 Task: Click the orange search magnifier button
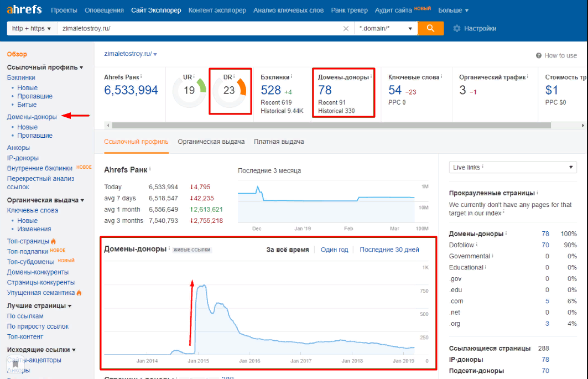430,29
